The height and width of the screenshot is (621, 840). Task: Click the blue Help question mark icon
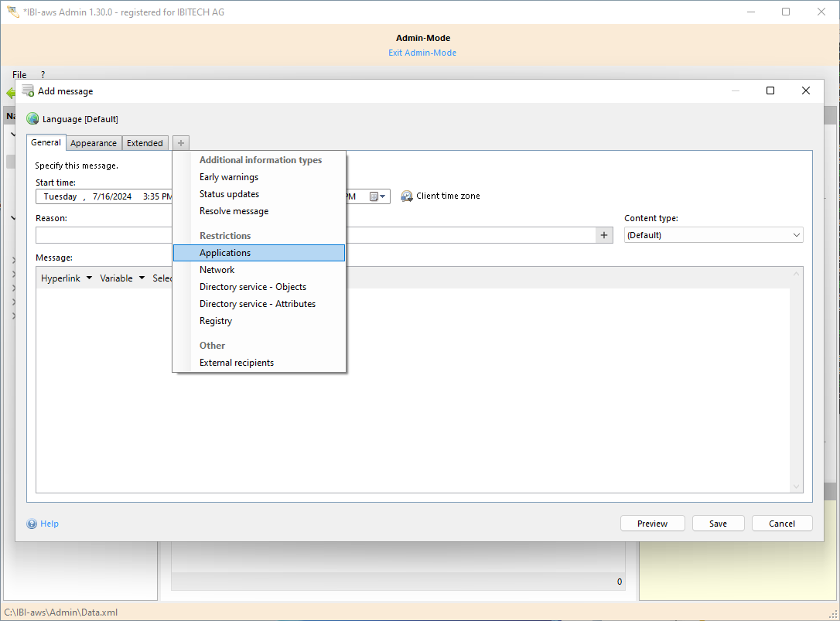pyautogui.click(x=32, y=524)
